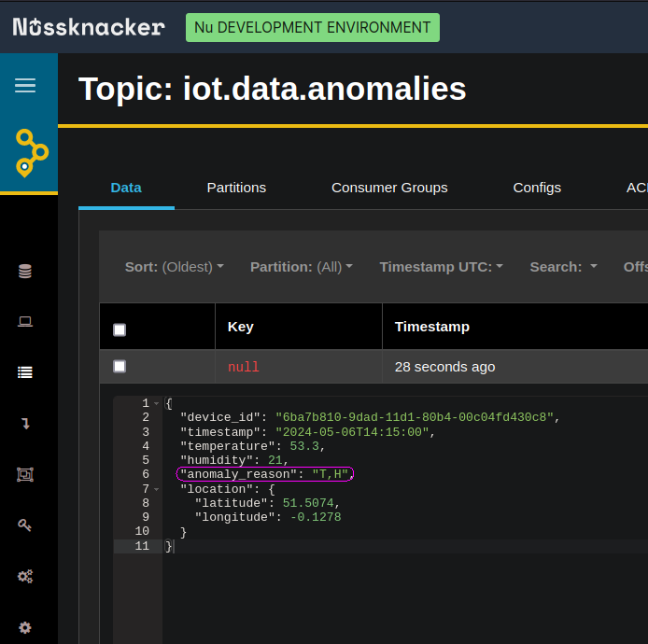
Task: Open the Live Tail arrow icon
Action: (25, 424)
